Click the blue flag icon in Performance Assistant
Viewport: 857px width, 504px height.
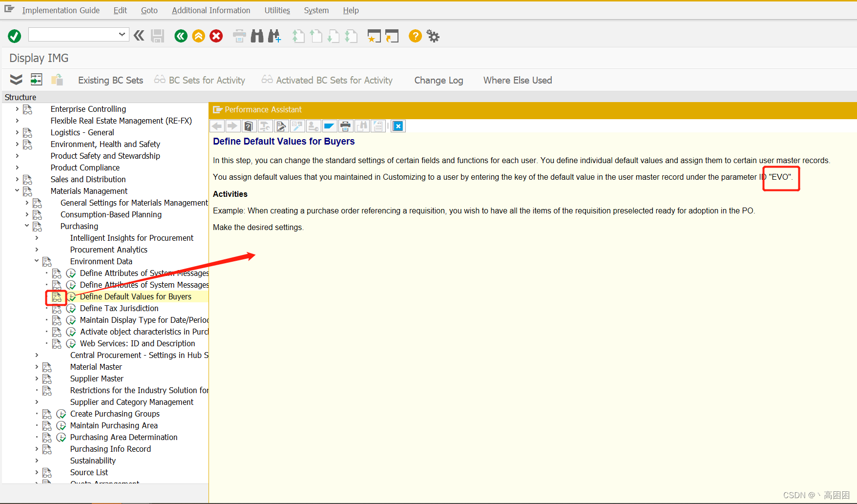coord(329,126)
